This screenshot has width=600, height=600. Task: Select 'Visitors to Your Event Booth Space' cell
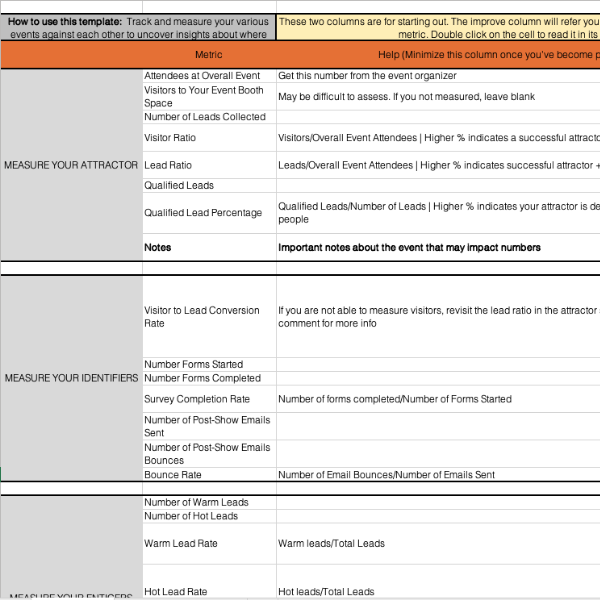[208, 96]
